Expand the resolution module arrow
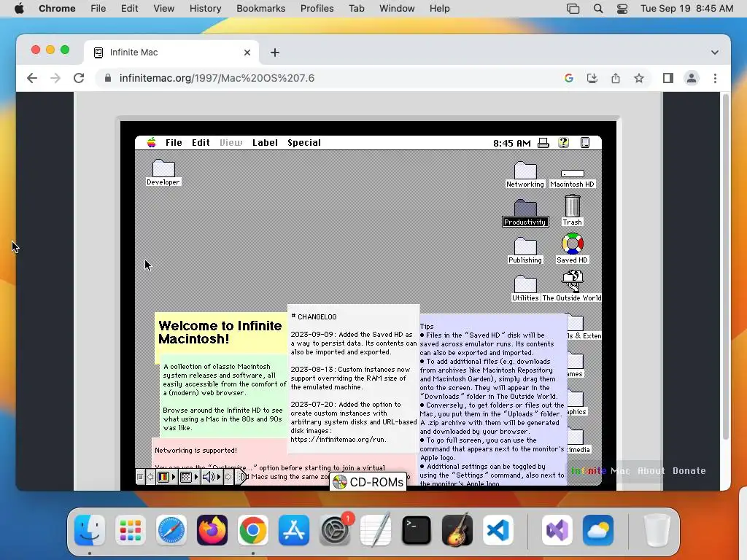 click(196, 477)
